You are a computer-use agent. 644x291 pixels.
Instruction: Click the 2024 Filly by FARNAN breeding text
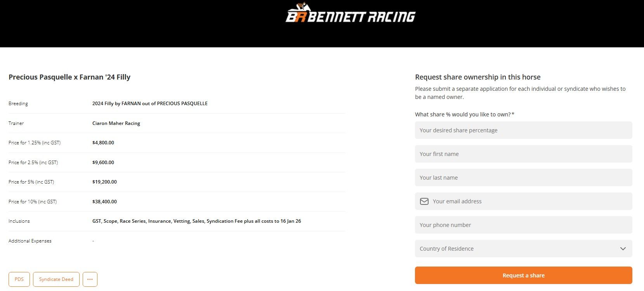pos(150,104)
